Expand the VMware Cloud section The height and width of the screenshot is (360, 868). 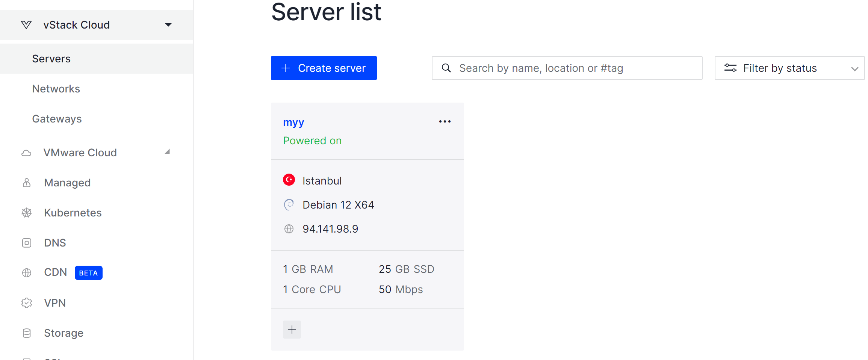168,152
